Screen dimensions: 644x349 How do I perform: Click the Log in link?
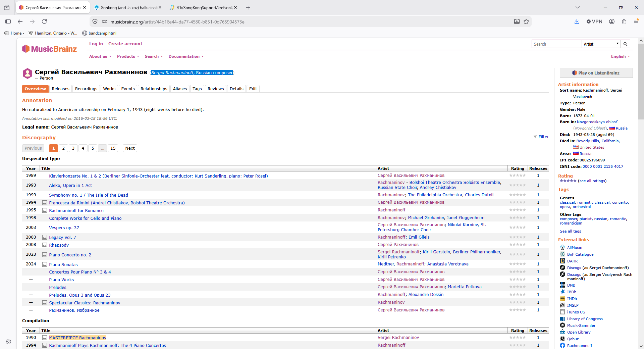(96, 44)
